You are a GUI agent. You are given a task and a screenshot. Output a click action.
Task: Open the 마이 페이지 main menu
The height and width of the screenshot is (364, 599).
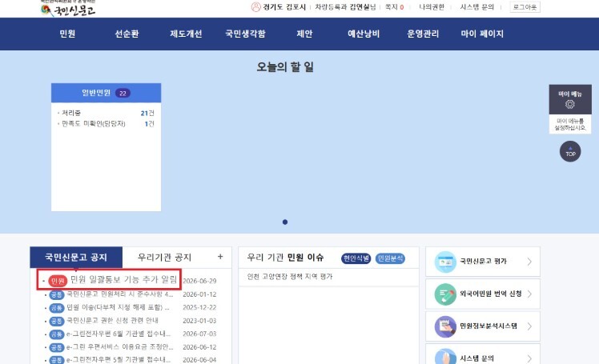coord(482,34)
